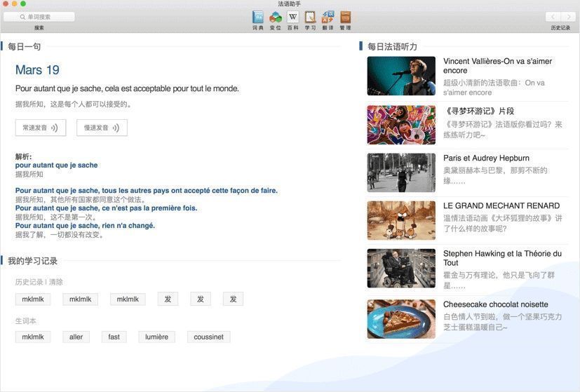580x392 pixels.
Task: Play the 慢速发音 slow speed pronunciation
Action: pyautogui.click(x=102, y=128)
